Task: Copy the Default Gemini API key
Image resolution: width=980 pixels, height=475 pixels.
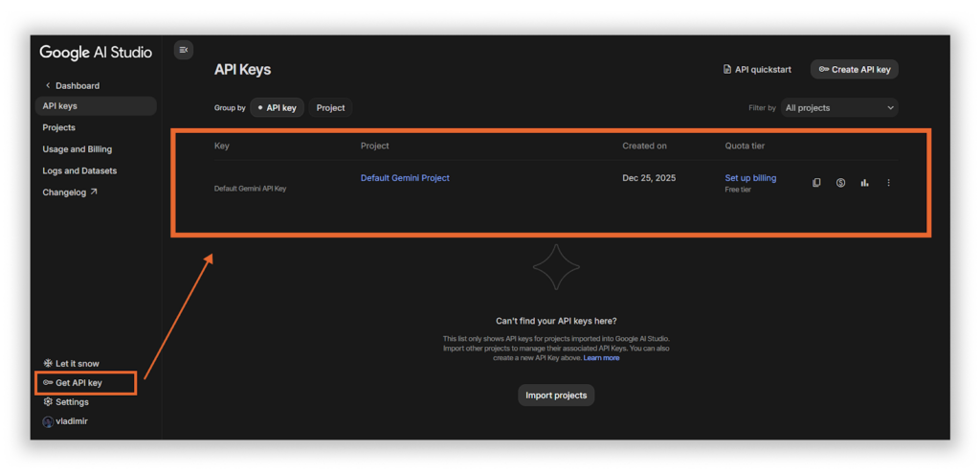Action: tap(816, 183)
